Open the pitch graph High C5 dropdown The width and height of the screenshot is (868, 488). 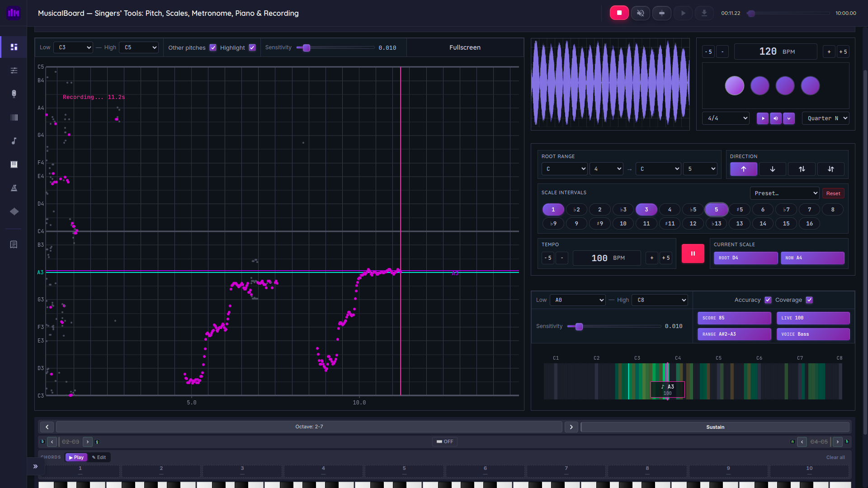(139, 47)
